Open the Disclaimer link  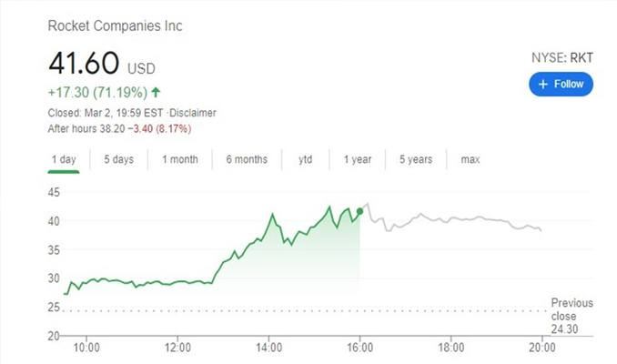tap(194, 113)
